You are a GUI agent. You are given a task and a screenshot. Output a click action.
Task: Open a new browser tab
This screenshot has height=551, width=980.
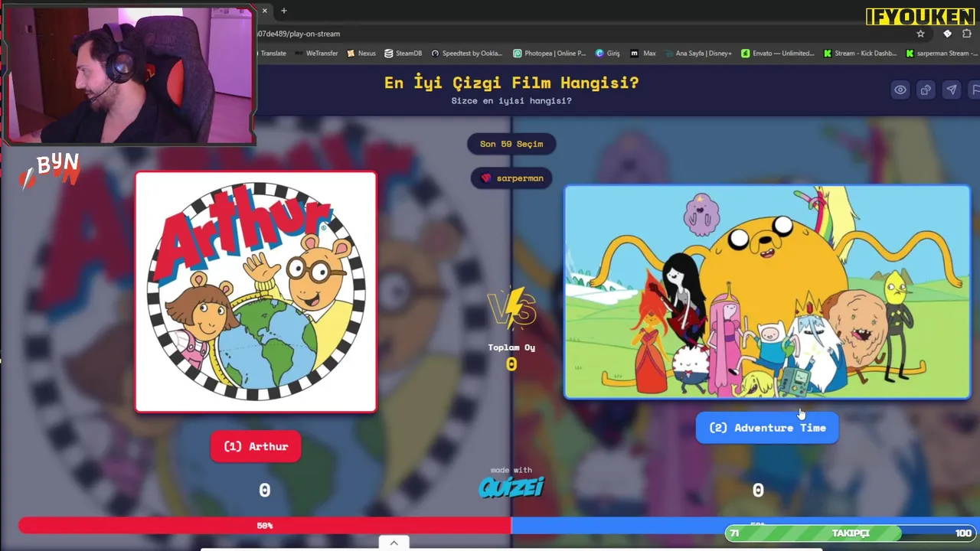283,11
